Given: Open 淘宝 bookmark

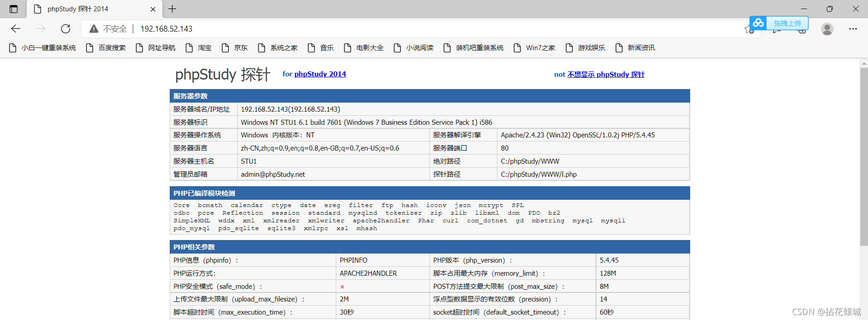Looking at the screenshot, I should [199, 48].
